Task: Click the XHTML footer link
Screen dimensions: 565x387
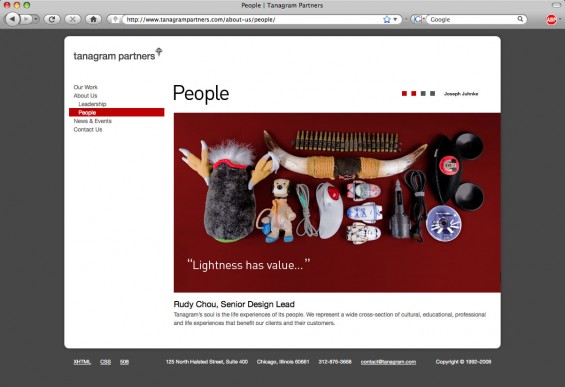Action: point(82,362)
